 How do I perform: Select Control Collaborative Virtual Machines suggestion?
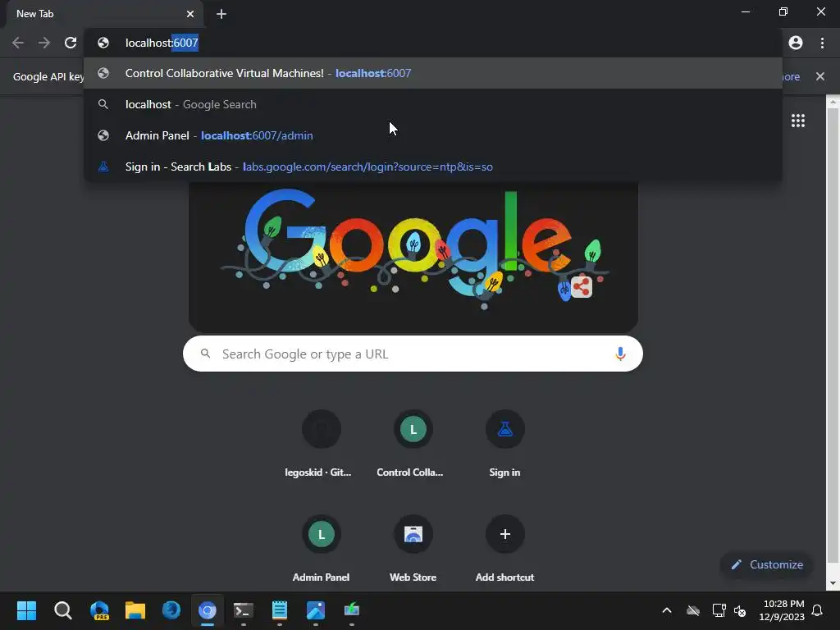pyautogui.click(x=433, y=73)
